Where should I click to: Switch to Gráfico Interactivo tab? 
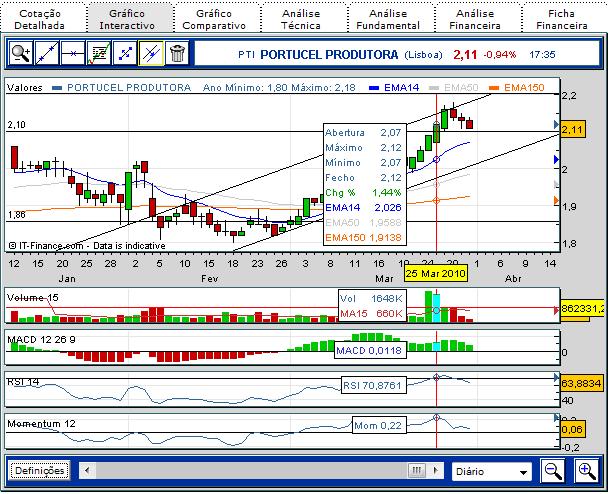[x=127, y=19]
